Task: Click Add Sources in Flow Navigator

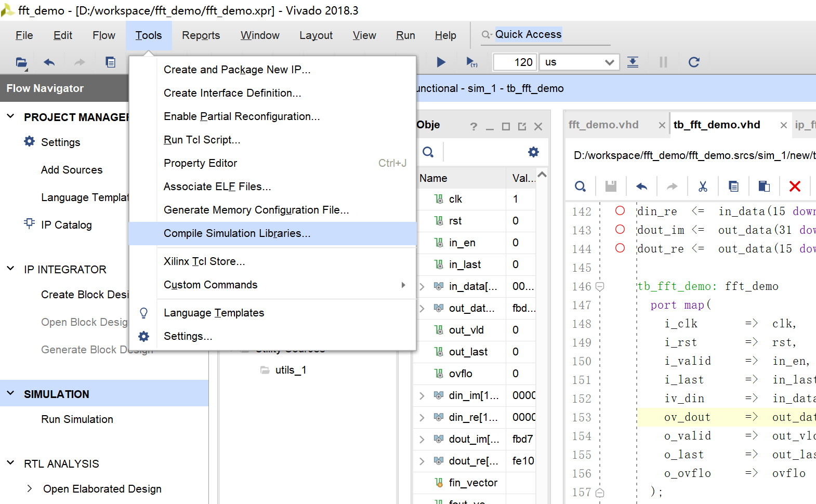Action: (x=72, y=170)
